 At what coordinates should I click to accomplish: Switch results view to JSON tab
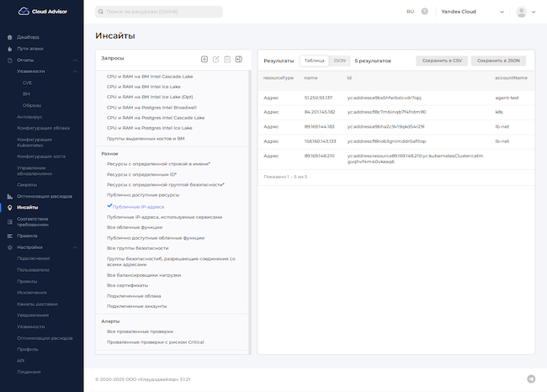[339, 61]
